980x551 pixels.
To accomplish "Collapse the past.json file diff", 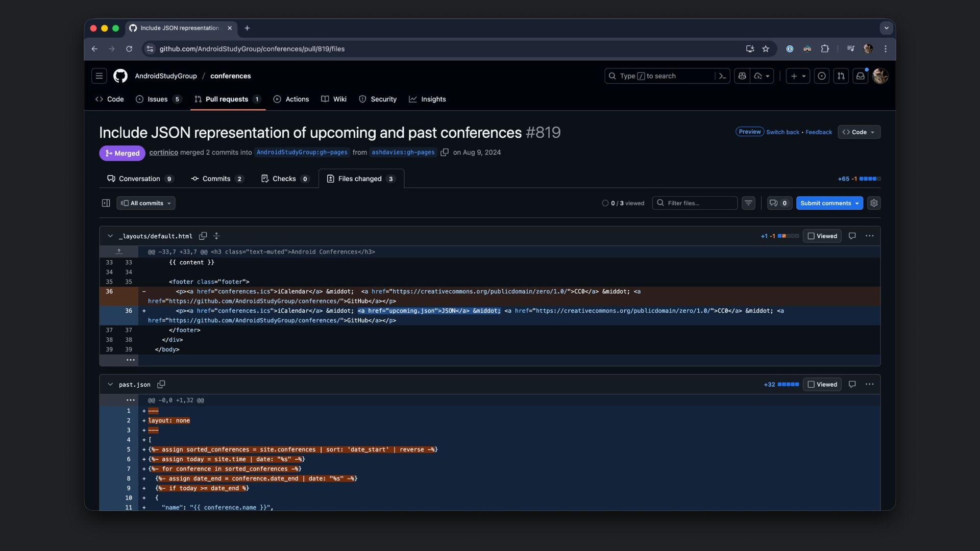I will click(110, 384).
